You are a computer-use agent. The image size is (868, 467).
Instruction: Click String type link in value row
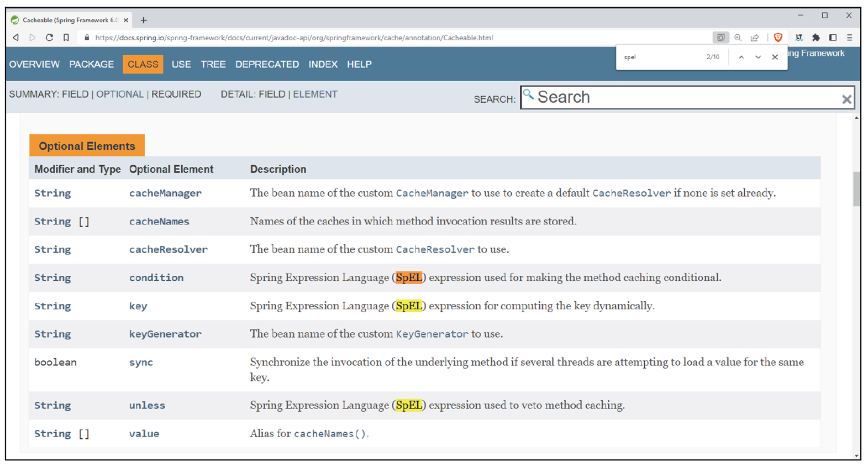pyautogui.click(x=52, y=433)
